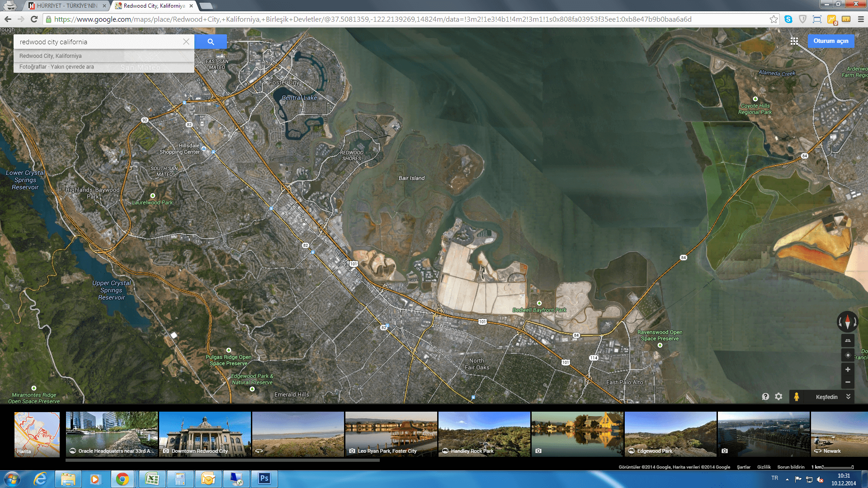Click the orange chart extension icon
868x488 pixels.
click(x=831, y=19)
